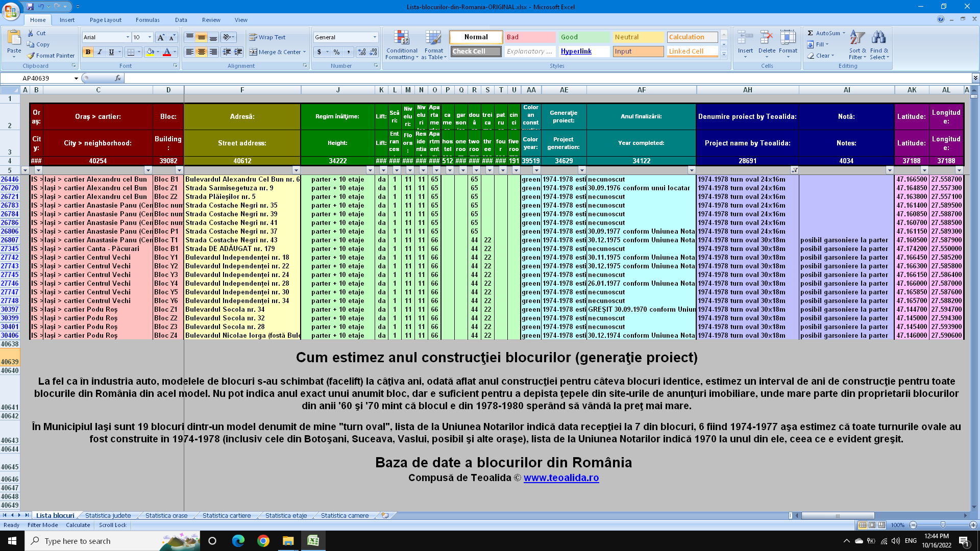Increase font size with Grow Font icon
This screenshot has width=980, height=551.
click(161, 37)
